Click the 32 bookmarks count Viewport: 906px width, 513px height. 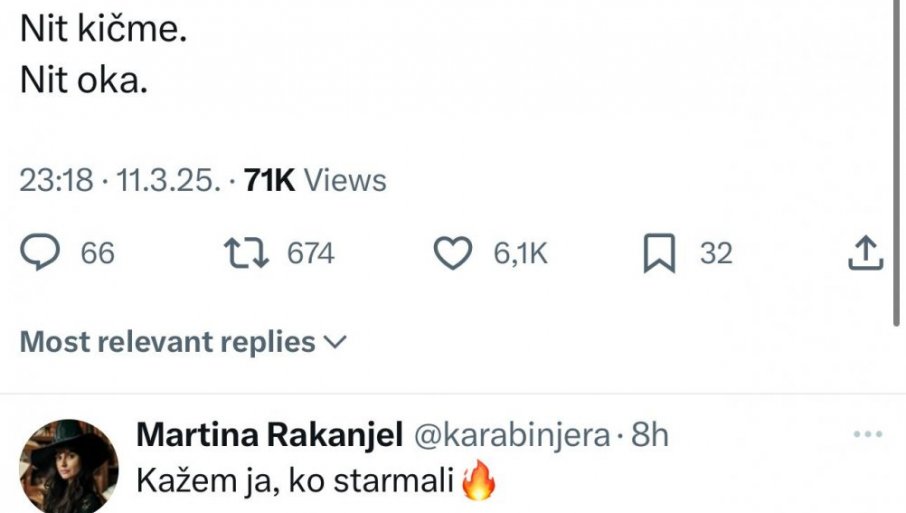pyautogui.click(x=716, y=254)
